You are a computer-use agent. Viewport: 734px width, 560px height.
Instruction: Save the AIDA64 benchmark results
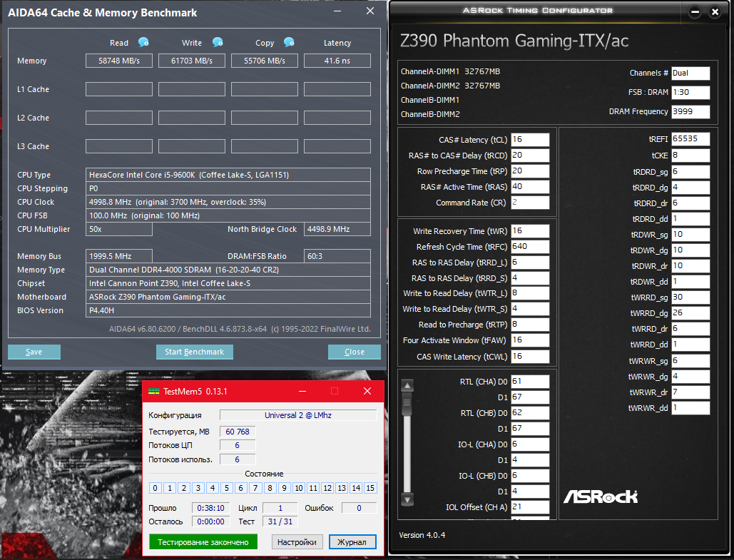click(34, 352)
